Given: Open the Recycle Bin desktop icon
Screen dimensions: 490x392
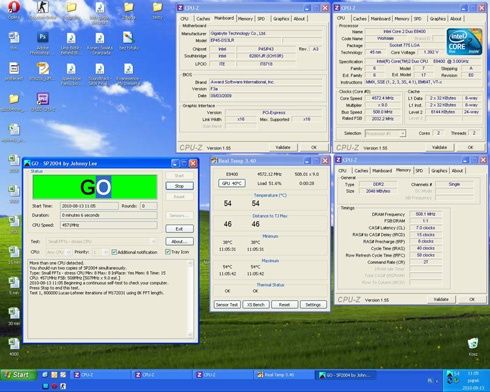Looking at the screenshot, I should tap(473, 343).
